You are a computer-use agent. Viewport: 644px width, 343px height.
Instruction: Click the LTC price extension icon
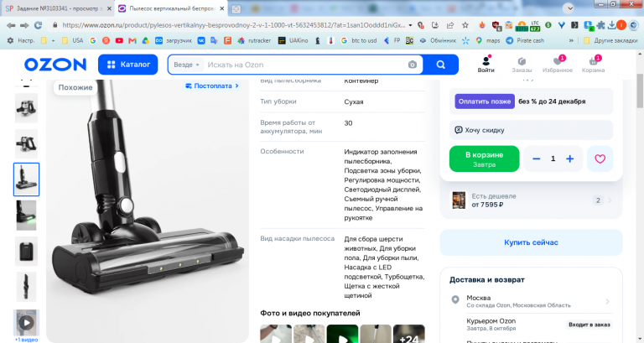pyautogui.click(x=535, y=26)
